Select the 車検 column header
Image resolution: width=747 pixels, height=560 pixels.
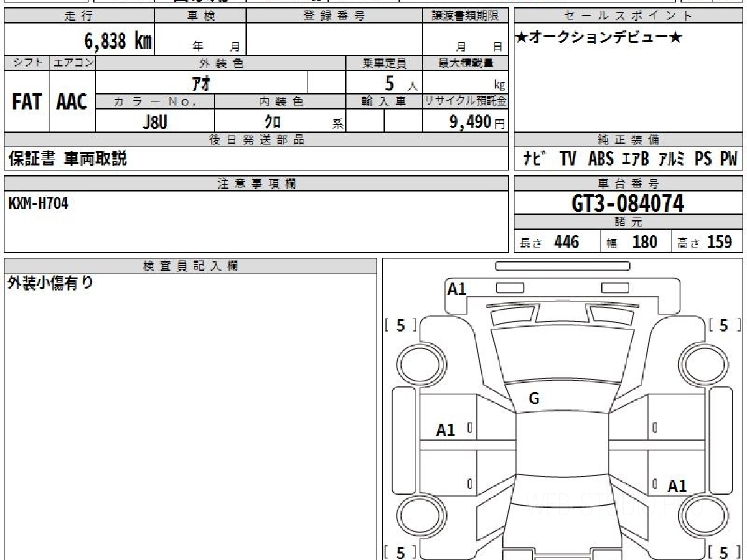click(x=200, y=16)
